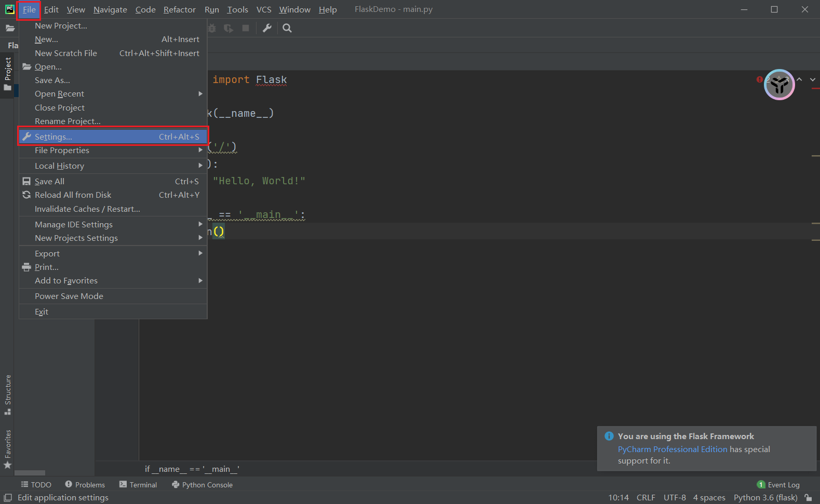Open the View menu

click(x=76, y=9)
